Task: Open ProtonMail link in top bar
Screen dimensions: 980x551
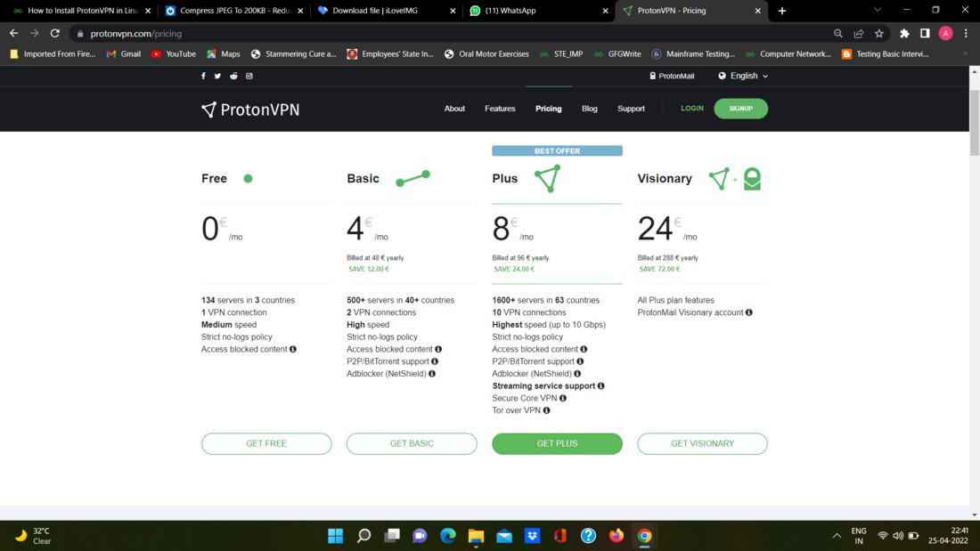Action: (672, 76)
